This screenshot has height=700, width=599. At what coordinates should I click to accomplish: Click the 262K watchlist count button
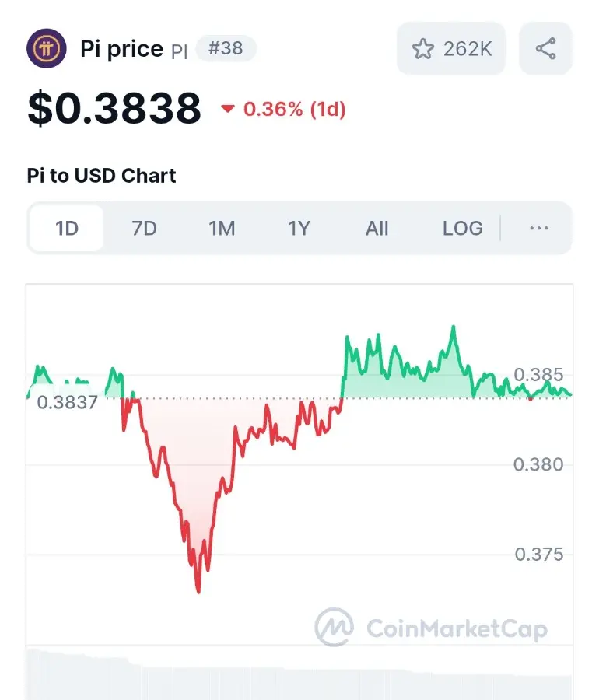pos(451,48)
